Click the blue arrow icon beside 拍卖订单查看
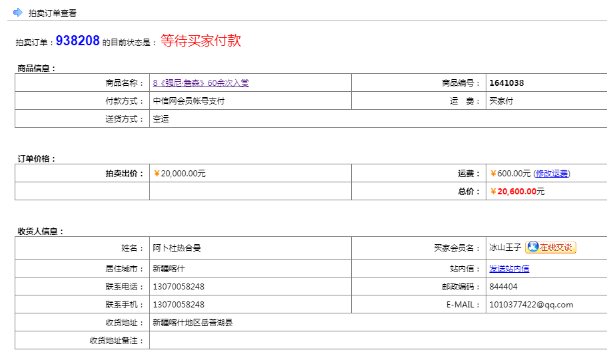The width and height of the screenshot is (607, 364). tap(18, 12)
